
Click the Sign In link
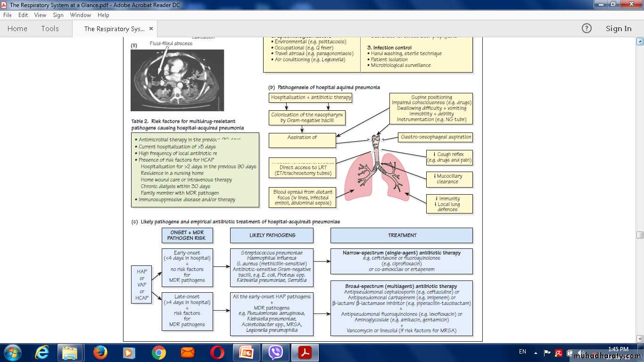618,28
